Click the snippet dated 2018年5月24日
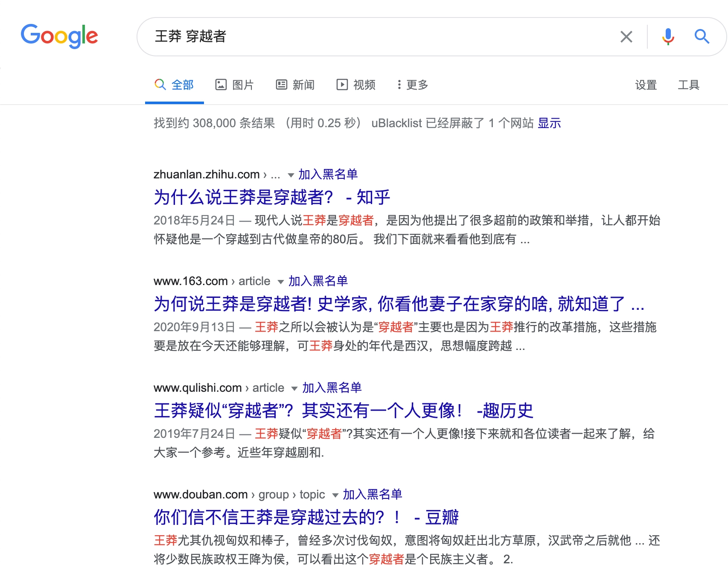The height and width of the screenshot is (571, 728). (407, 230)
